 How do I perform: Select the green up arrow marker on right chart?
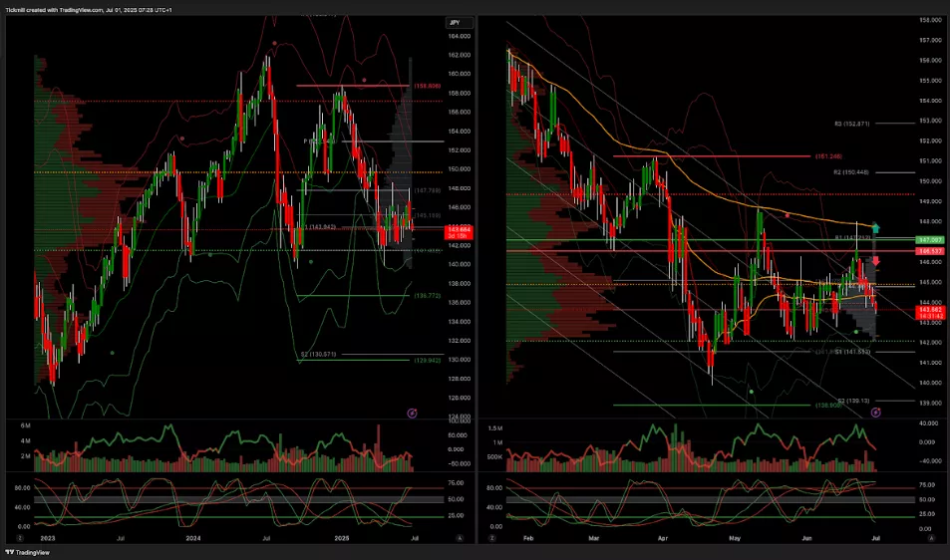click(875, 227)
